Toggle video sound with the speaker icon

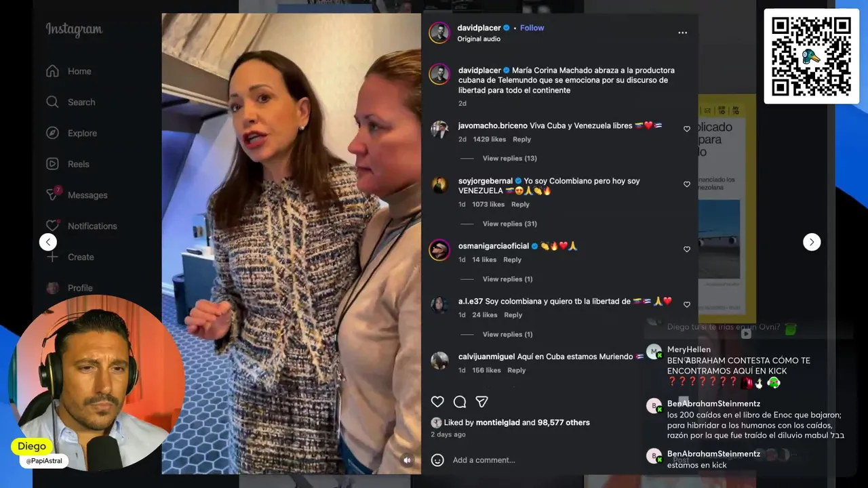click(x=407, y=460)
